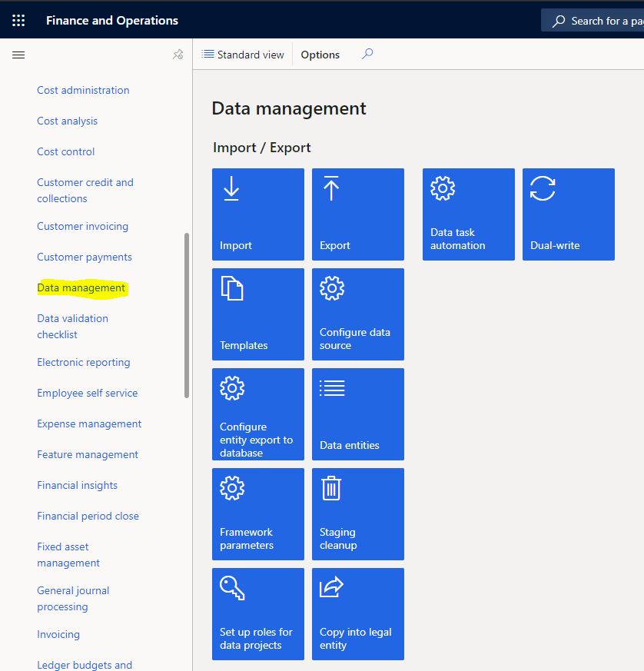Open Customer credit and collections

pyautogui.click(x=85, y=191)
